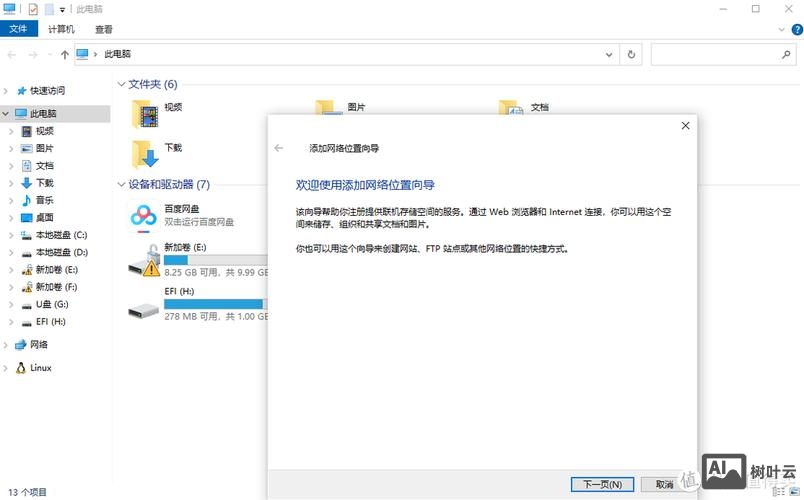Refresh the current Explorer location

click(631, 54)
